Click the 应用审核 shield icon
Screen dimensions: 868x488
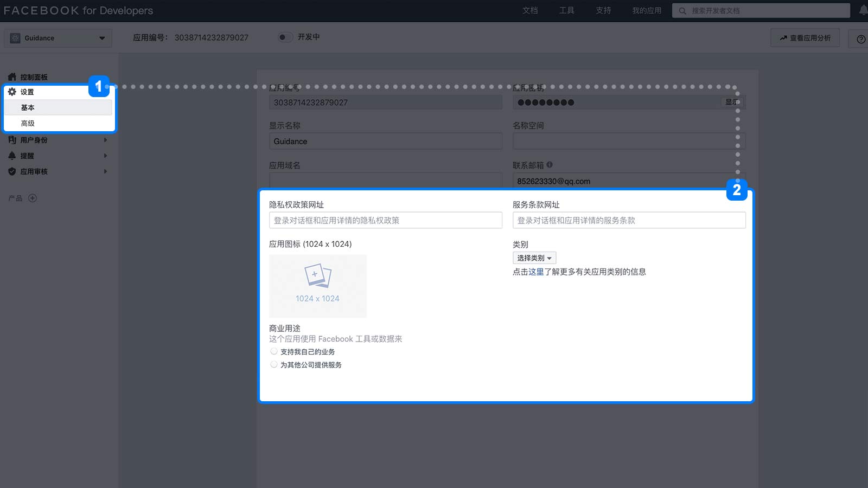pos(12,171)
